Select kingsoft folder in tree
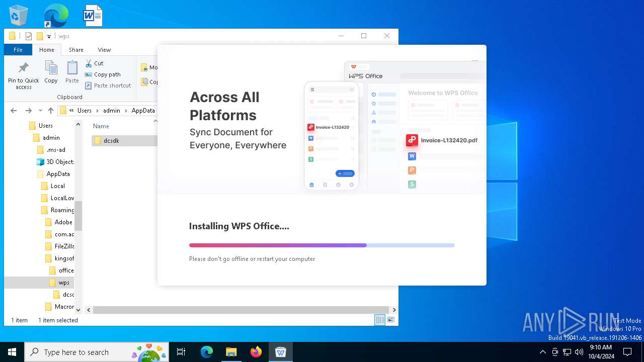Image resolution: width=644 pixels, height=362 pixels. 64,258
